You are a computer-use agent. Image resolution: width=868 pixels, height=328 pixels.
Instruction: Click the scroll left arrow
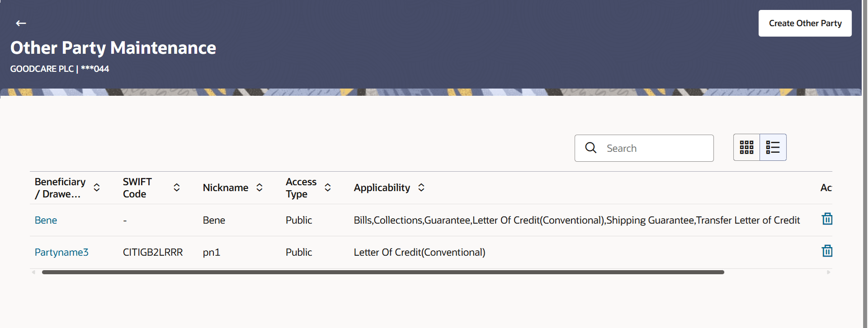point(33,272)
